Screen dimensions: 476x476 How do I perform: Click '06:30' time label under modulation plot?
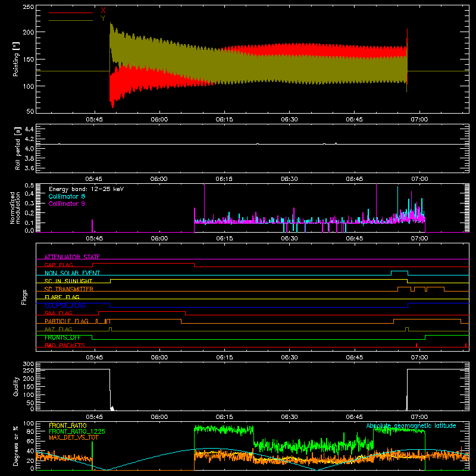coord(289,239)
